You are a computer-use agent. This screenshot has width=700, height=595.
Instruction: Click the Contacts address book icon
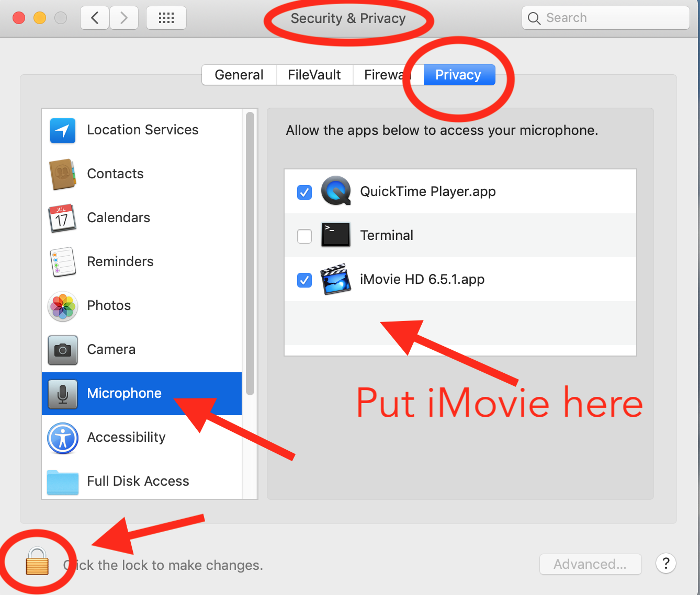click(63, 174)
